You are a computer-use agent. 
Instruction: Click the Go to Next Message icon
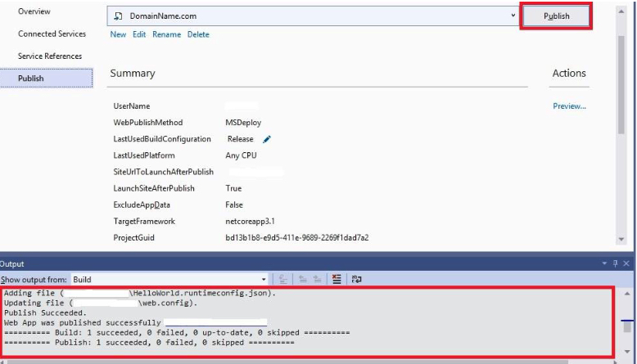pyautogui.click(x=318, y=279)
